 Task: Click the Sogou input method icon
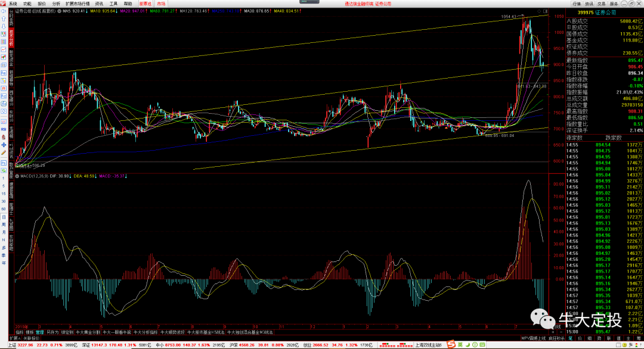(x=453, y=345)
